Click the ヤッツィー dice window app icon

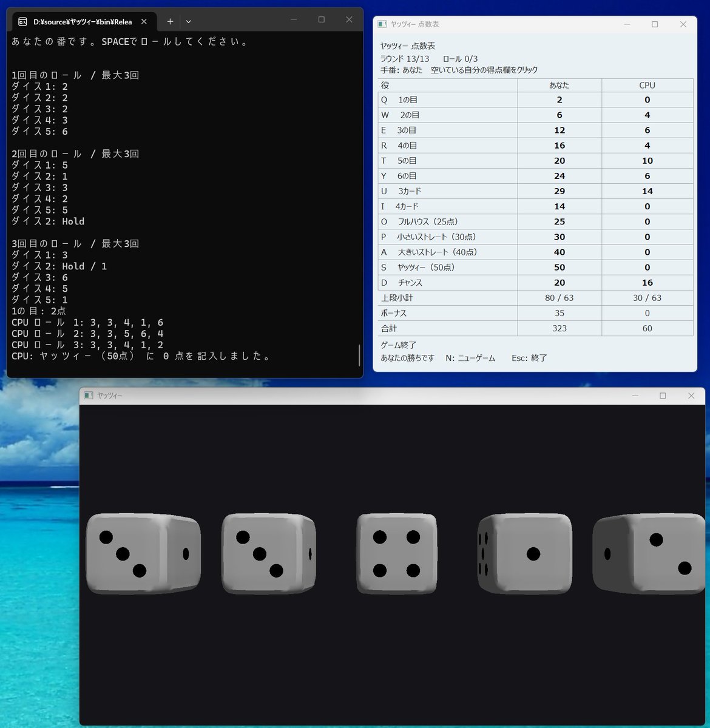tap(89, 396)
